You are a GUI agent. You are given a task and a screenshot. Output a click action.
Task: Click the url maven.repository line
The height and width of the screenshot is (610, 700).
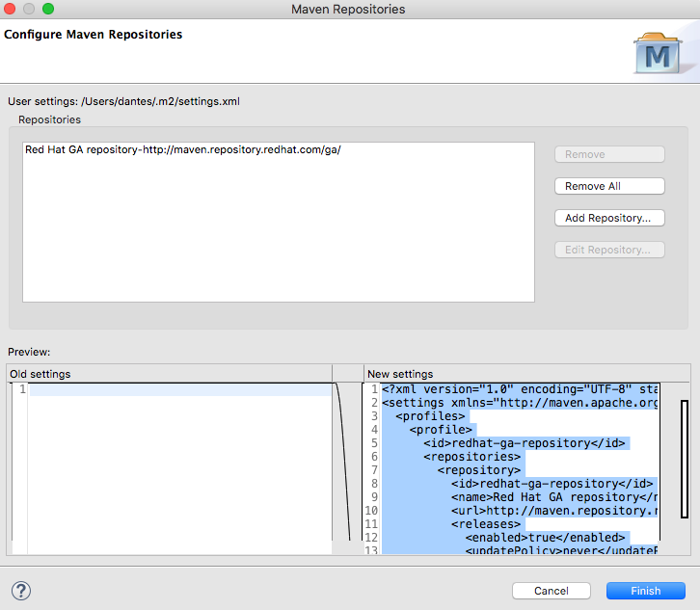pos(554,511)
